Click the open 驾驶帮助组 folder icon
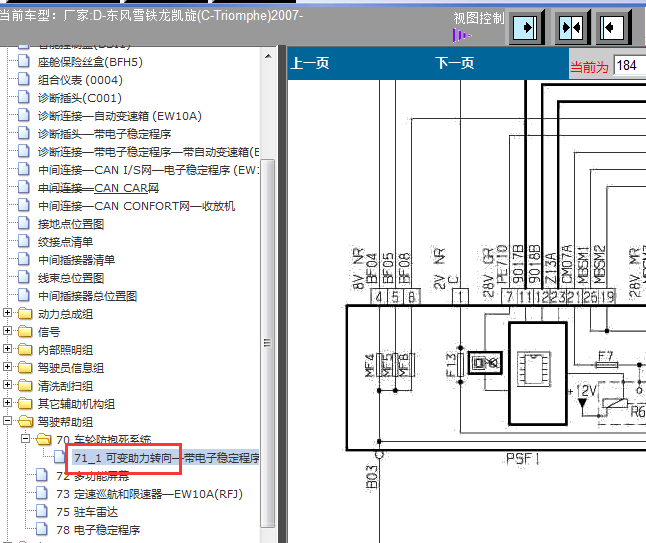The height and width of the screenshot is (543, 646). click(x=25, y=421)
